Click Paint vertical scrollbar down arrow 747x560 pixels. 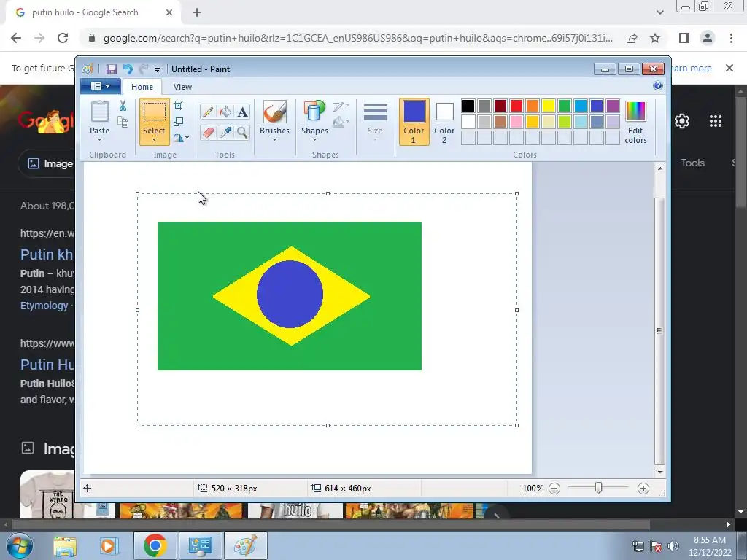coord(659,472)
